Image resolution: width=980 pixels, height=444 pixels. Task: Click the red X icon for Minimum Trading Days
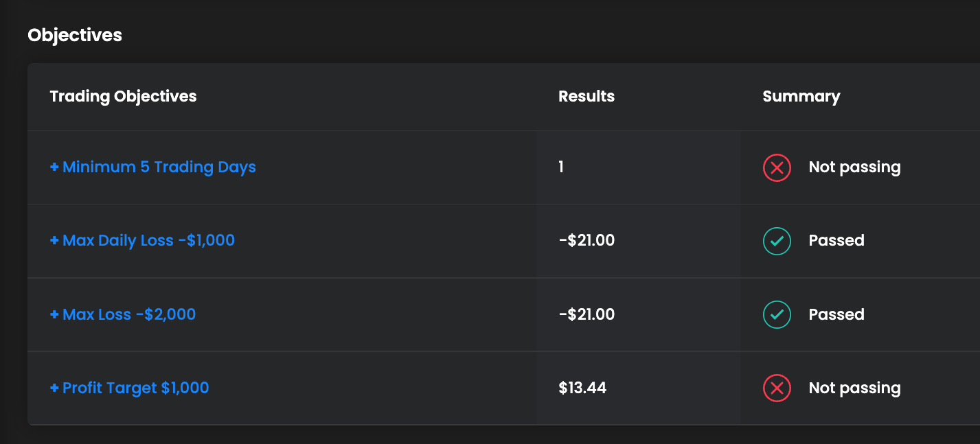click(x=777, y=167)
